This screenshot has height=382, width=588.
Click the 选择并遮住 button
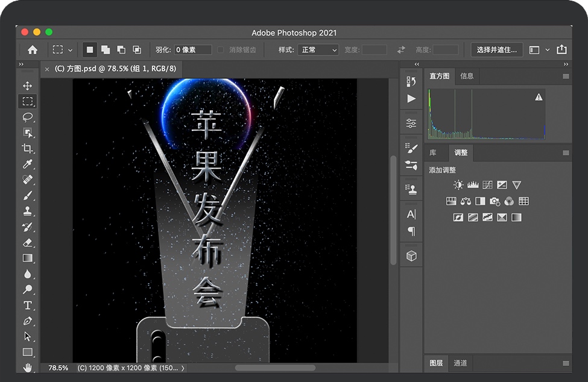pos(496,50)
